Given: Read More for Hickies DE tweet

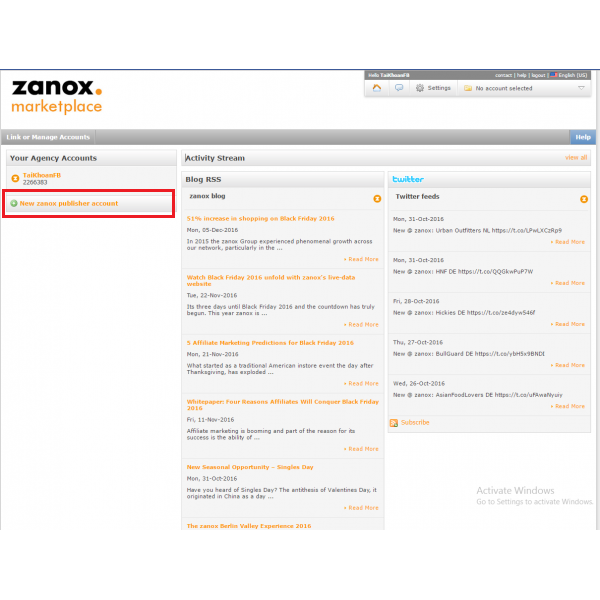Looking at the screenshot, I should pyautogui.click(x=568, y=324).
